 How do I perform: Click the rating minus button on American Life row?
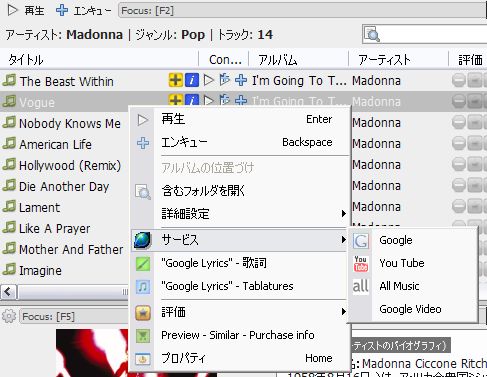point(459,143)
